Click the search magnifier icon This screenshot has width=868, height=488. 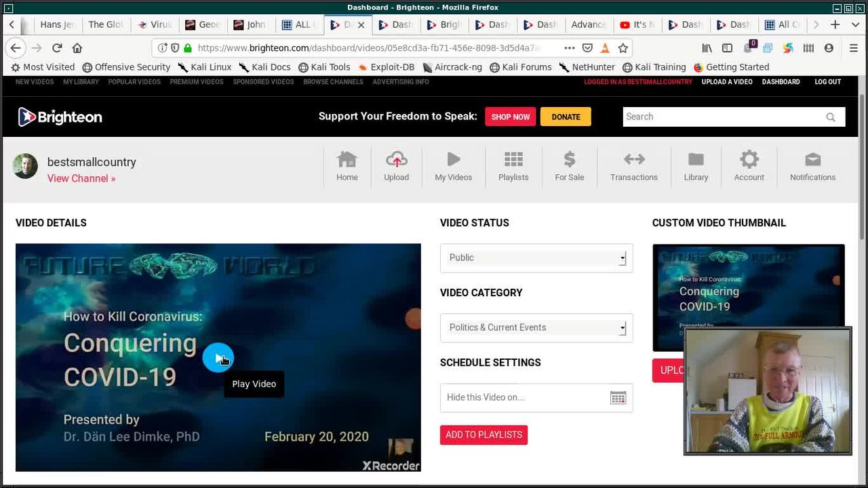[x=830, y=117]
